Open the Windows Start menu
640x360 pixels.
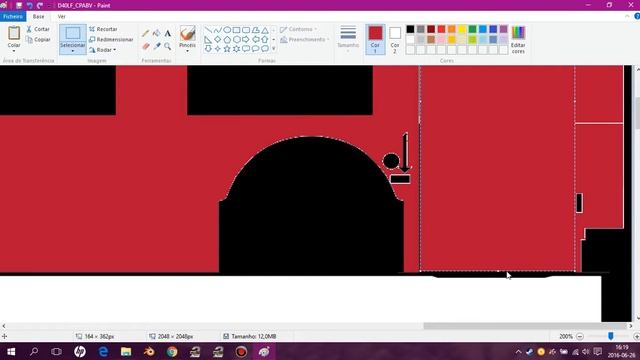coord(11,351)
